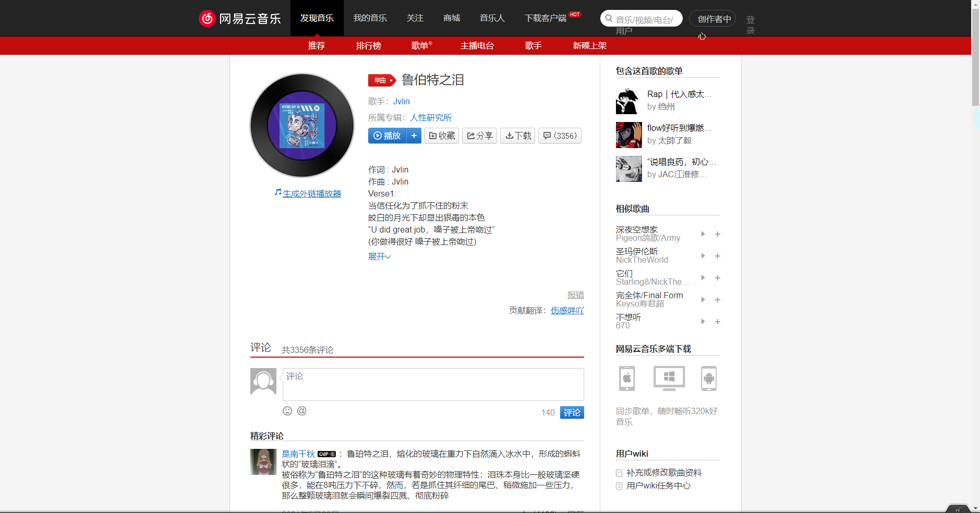The width and height of the screenshot is (980, 513).
Task: Click the NetEase Cloud Music logo
Action: coord(240,18)
